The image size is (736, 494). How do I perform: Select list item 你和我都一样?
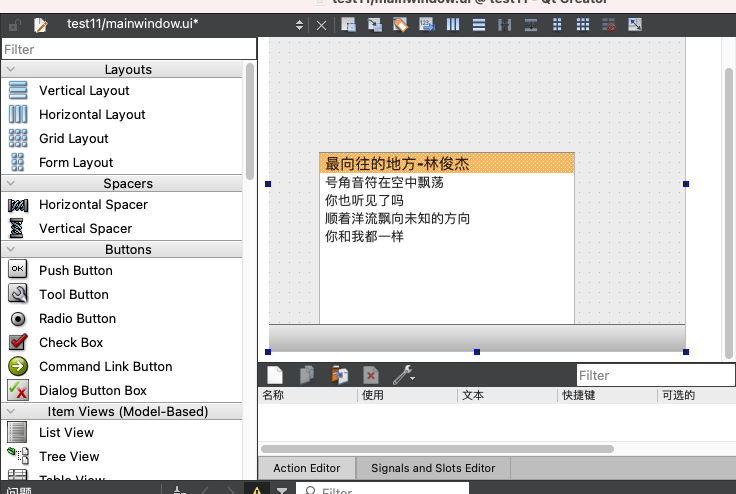447,236
